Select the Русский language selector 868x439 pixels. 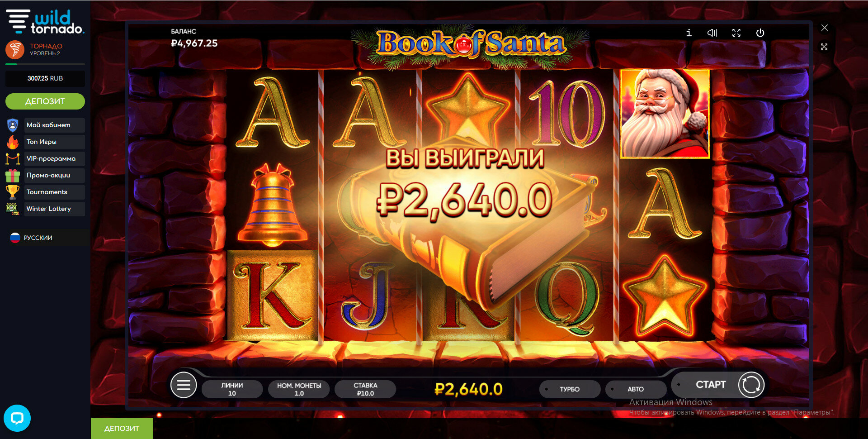(32, 238)
